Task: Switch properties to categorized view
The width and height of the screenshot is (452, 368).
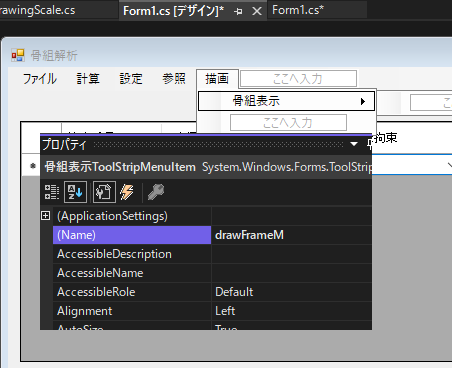Action: tap(52, 192)
